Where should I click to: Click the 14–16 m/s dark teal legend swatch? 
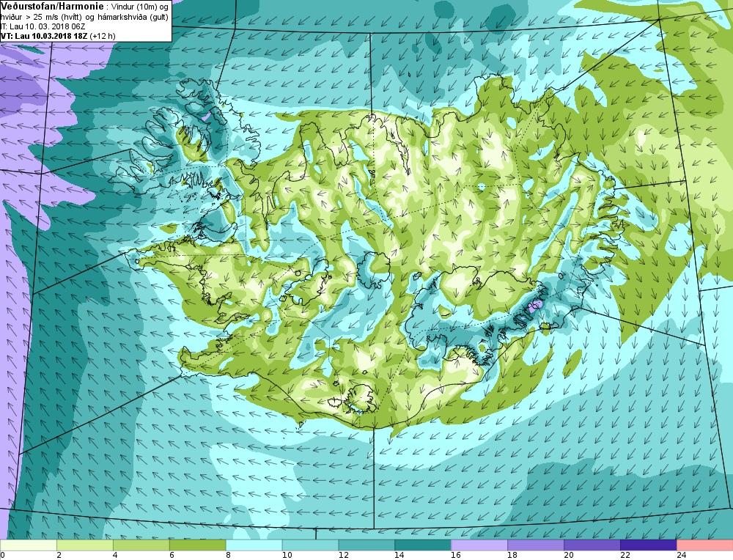(x=423, y=545)
